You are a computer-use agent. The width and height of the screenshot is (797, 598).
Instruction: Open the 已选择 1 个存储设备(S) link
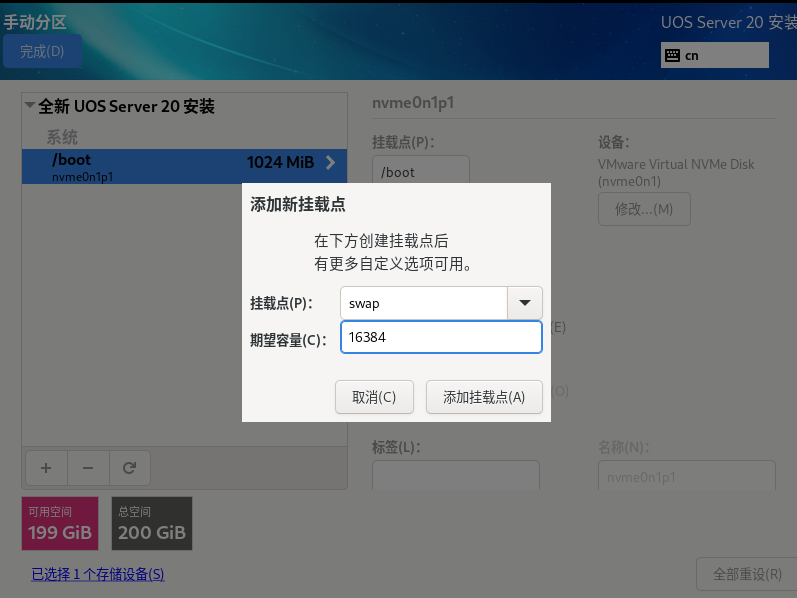(x=98, y=574)
